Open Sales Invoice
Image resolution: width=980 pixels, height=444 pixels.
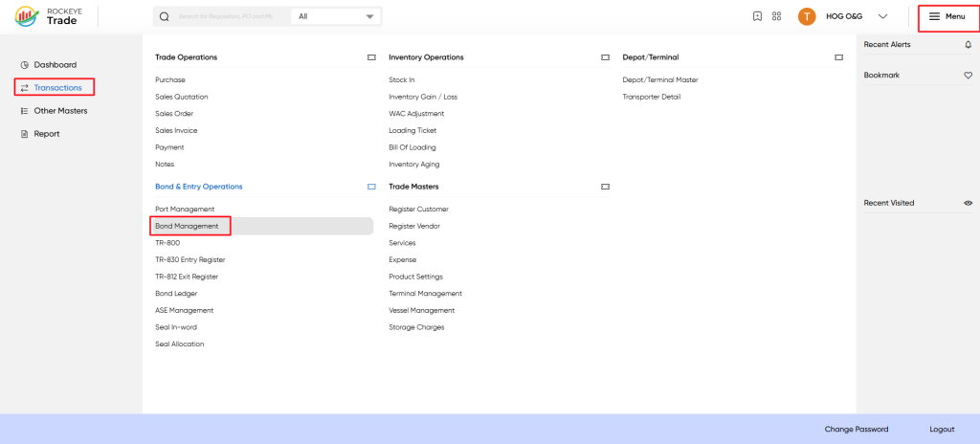(176, 131)
